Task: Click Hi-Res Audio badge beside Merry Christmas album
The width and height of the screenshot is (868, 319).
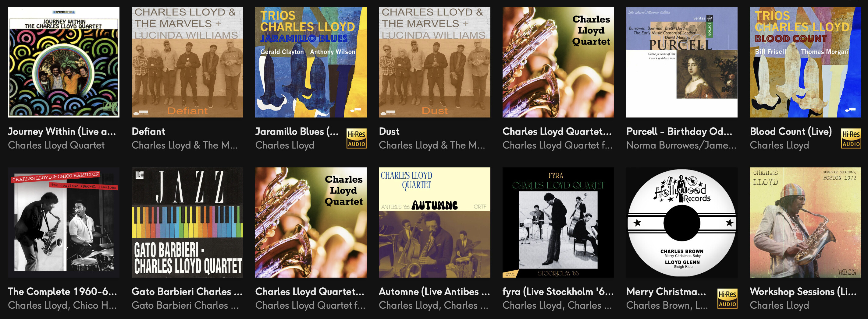Action: pos(727,299)
